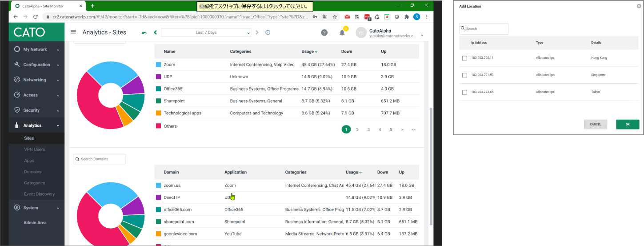Click the Access sidebar icon

click(x=17, y=95)
